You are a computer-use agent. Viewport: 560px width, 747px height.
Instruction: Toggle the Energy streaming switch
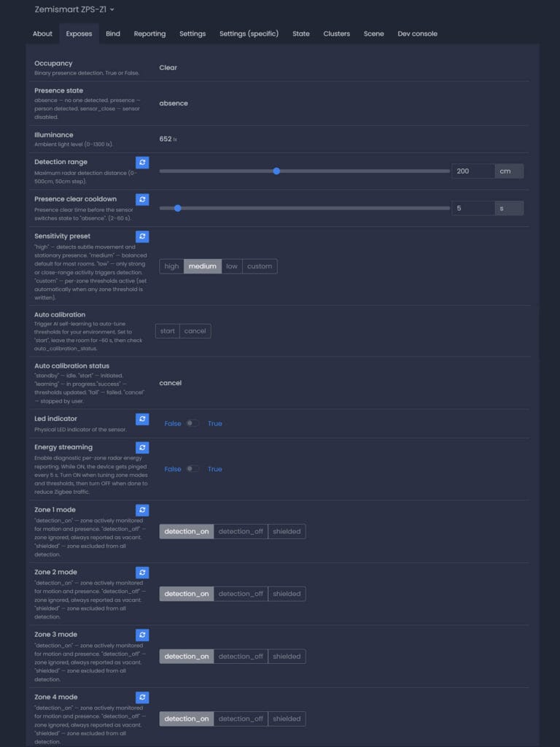tap(192, 469)
